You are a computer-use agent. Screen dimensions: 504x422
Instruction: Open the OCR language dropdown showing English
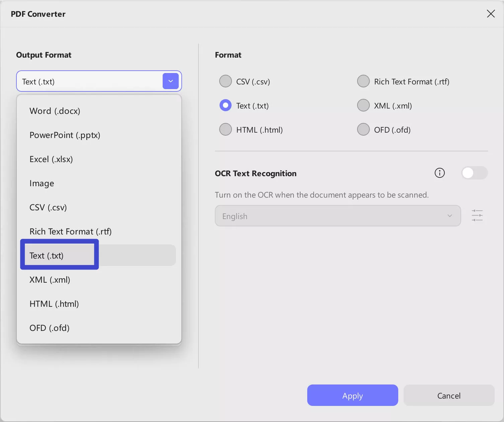[337, 216]
